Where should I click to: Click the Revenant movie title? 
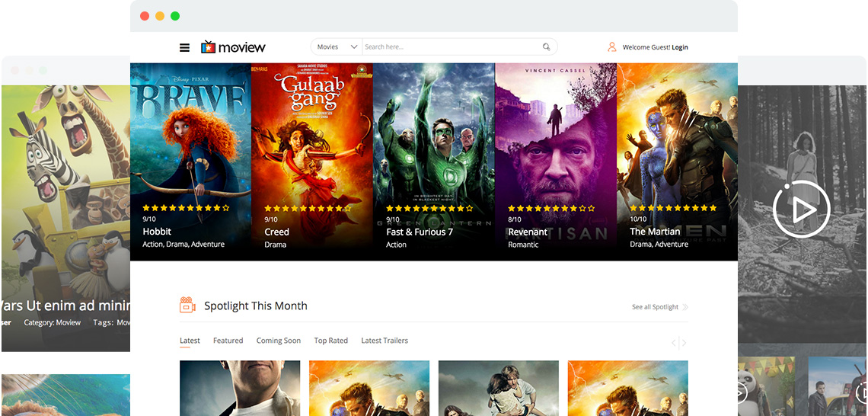(528, 232)
